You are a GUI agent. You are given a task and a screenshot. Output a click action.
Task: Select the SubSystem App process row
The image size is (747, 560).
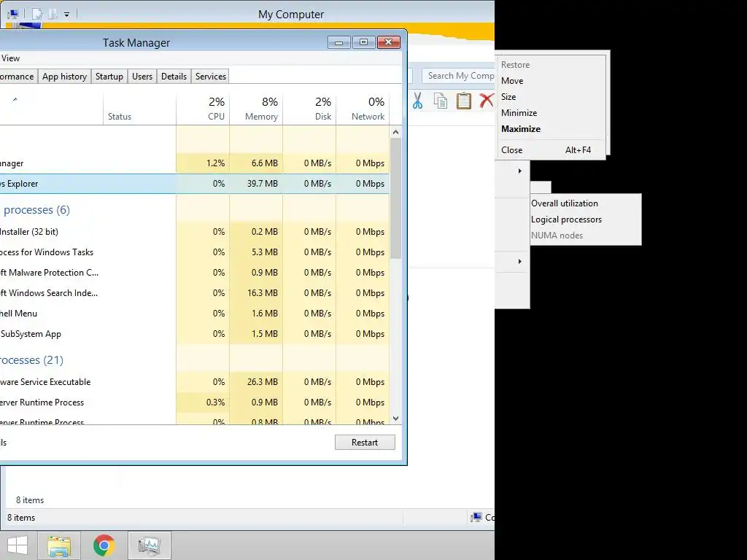[x=194, y=334]
